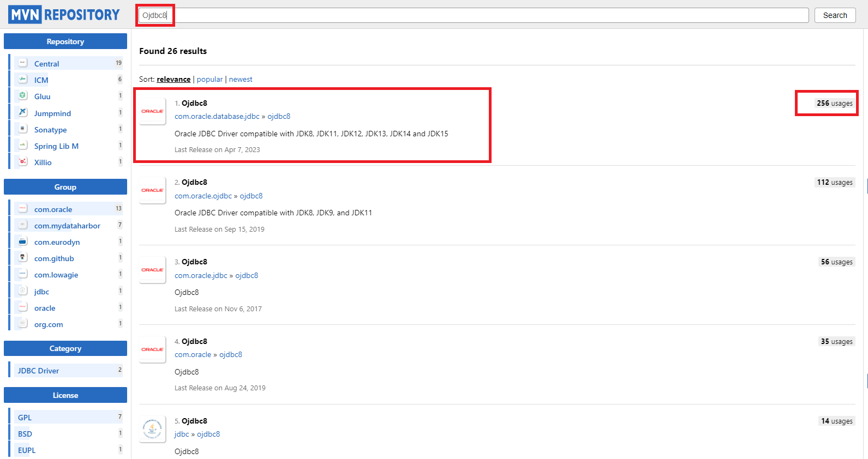Open result 3 Ojdbc8 title
This screenshot has width=868, height=459.
click(x=194, y=262)
